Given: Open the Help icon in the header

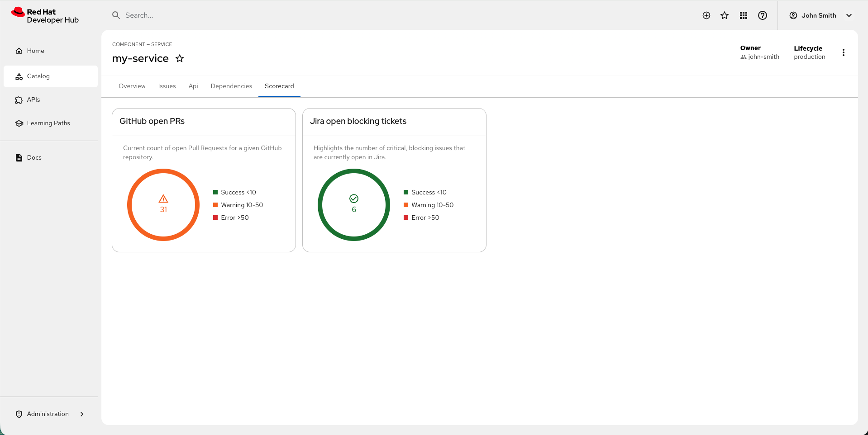Looking at the screenshot, I should [762, 15].
